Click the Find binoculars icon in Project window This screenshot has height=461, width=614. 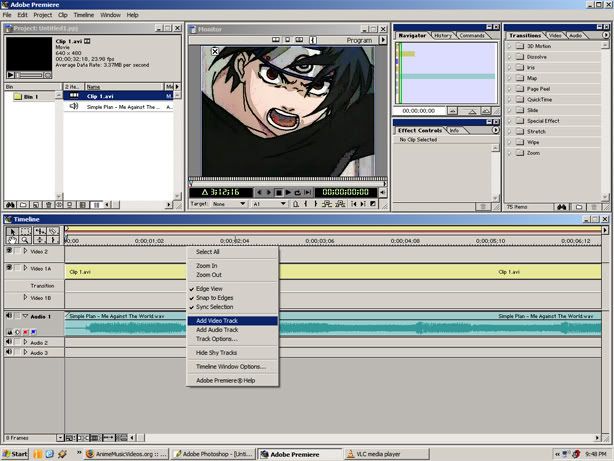click(10, 205)
